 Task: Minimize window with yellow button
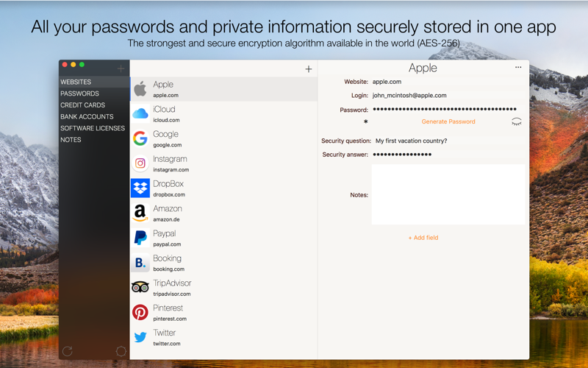(x=73, y=65)
